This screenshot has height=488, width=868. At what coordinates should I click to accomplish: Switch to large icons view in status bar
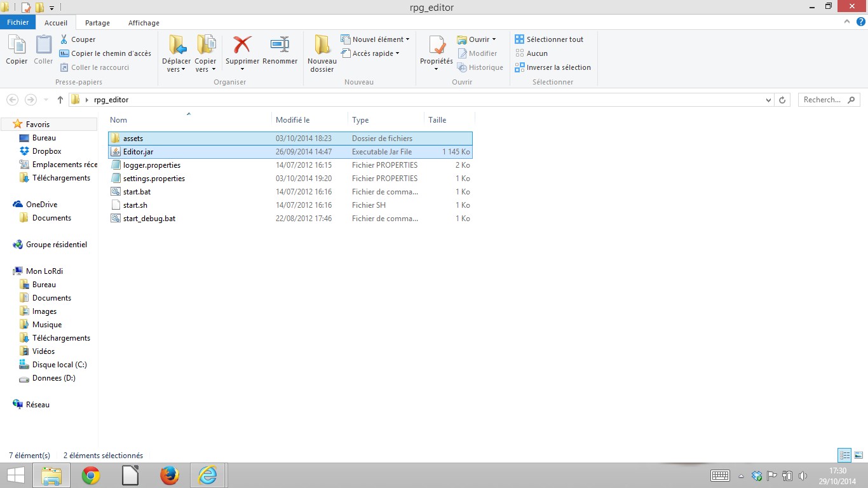tap(858, 455)
